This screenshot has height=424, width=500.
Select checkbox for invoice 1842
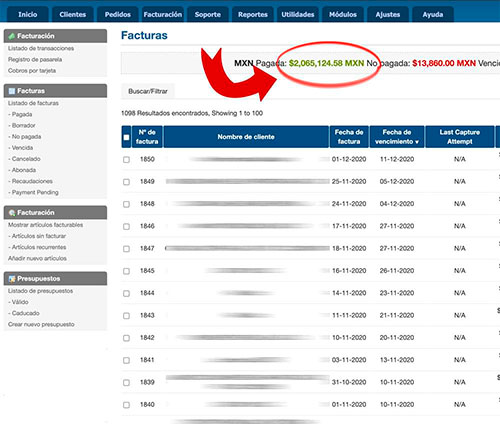click(x=126, y=338)
